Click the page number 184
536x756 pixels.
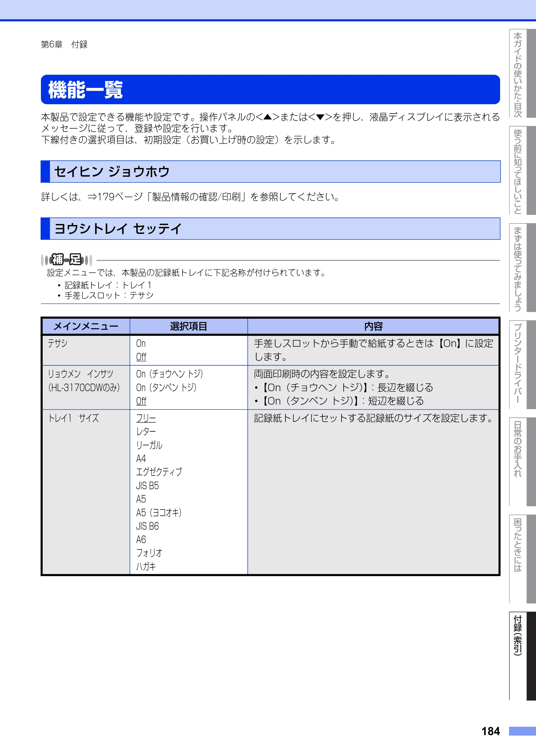(x=490, y=731)
